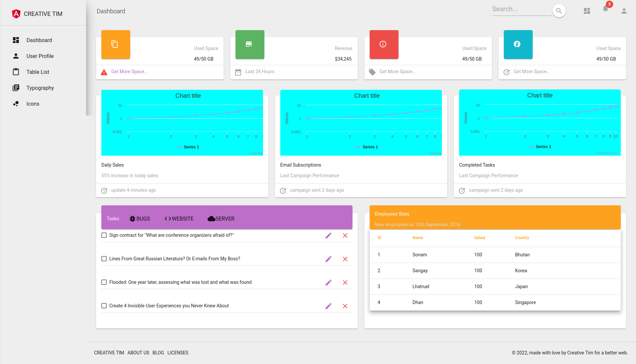Edit the Lines From Great Russian task

pos(328,259)
